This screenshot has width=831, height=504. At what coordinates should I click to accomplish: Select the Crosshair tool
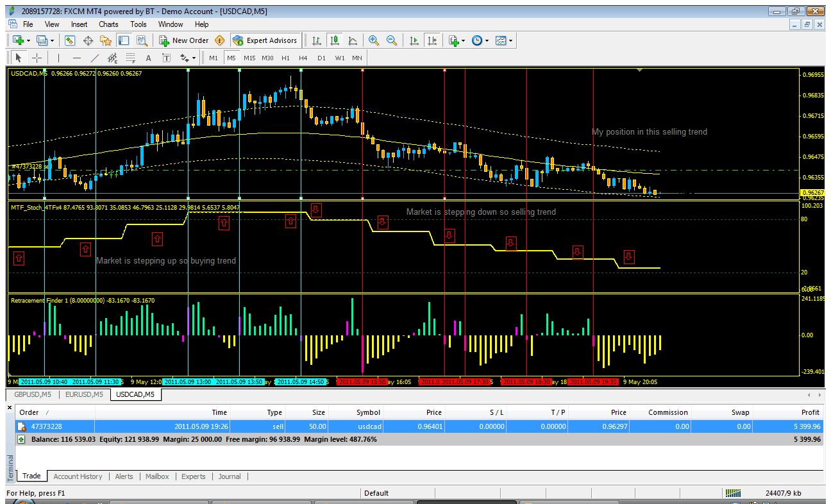pyautogui.click(x=37, y=58)
